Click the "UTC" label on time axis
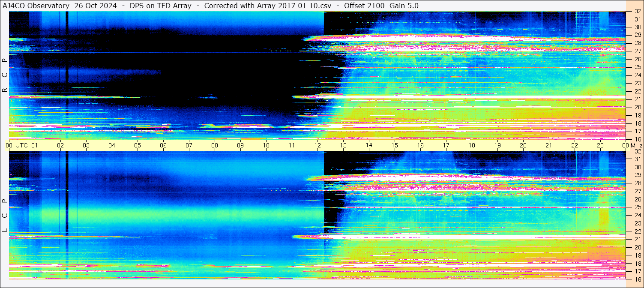This screenshot has width=644, height=288. click(x=21, y=145)
